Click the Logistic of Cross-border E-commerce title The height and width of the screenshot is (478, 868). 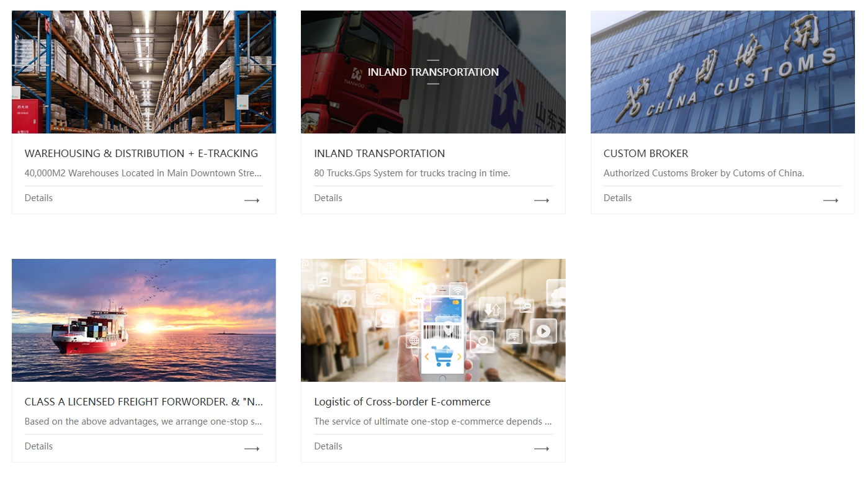coord(402,402)
